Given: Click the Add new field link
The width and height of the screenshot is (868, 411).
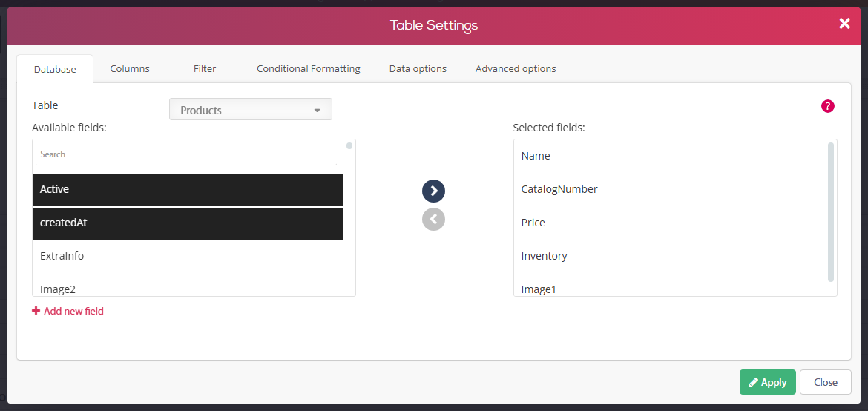Looking at the screenshot, I should tap(68, 312).
